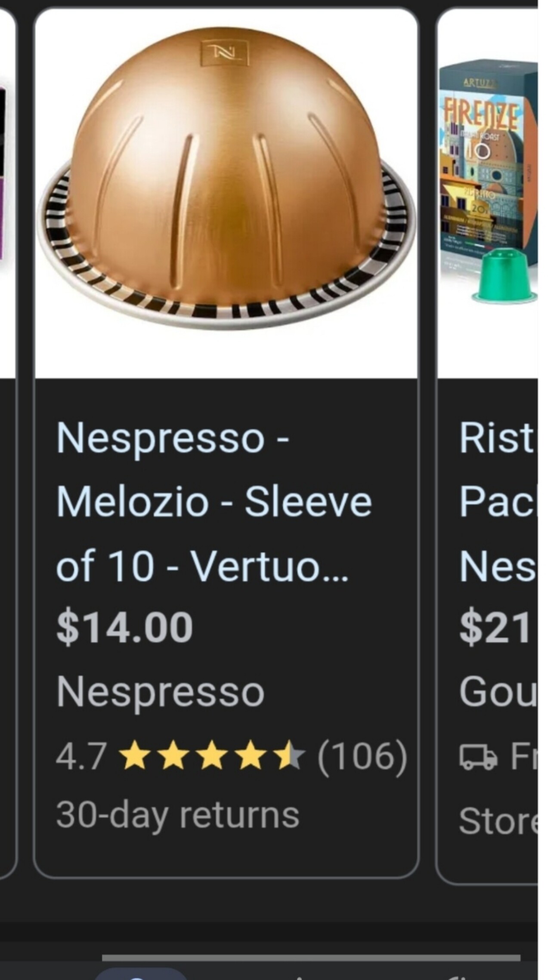Click the Nespresso N logo on the capsule
The image size is (551, 980).
tap(224, 53)
